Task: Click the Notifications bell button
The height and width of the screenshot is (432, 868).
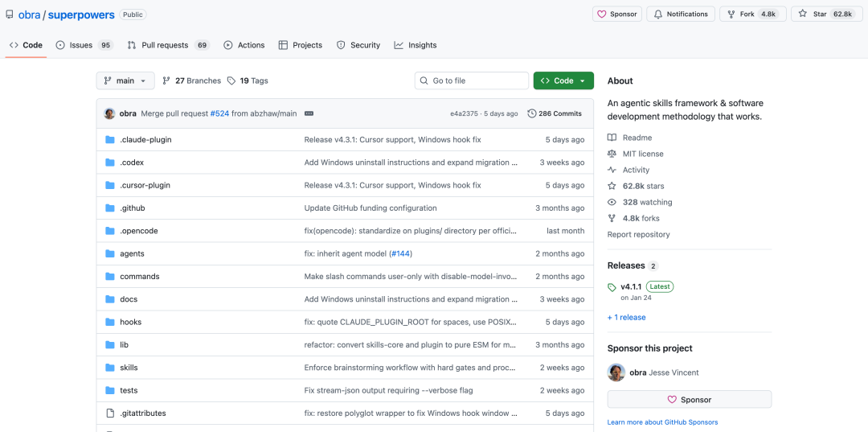Action: (681, 14)
